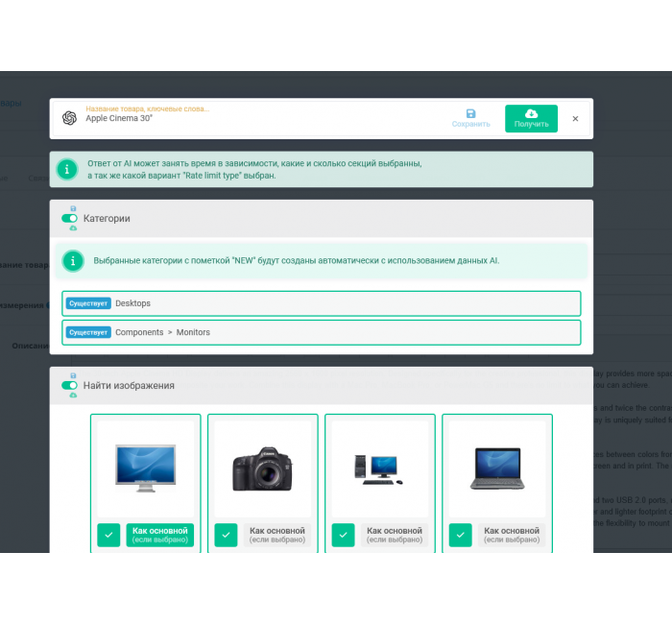The height and width of the screenshot is (624, 672).
Task: Toggle the Категории section switch
Action: click(69, 218)
